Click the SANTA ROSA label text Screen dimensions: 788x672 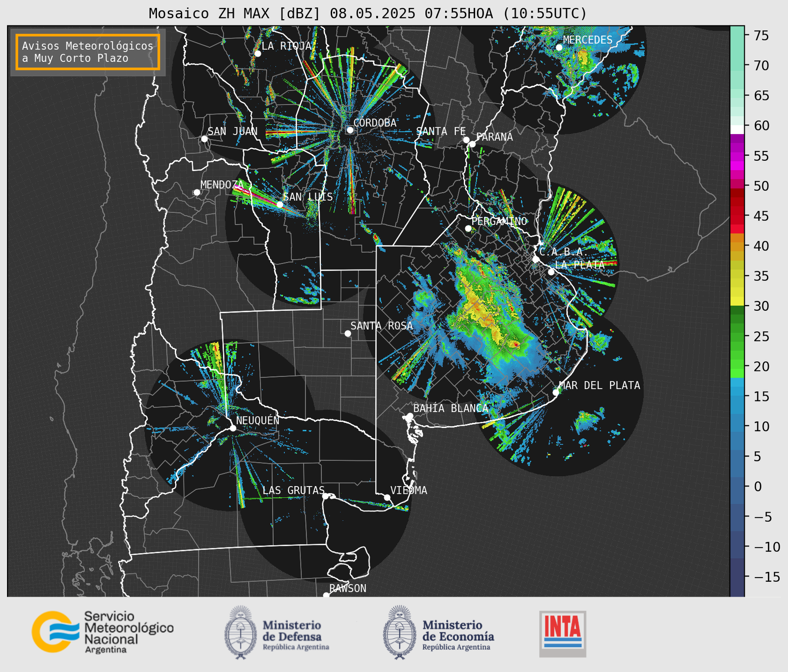point(382,326)
